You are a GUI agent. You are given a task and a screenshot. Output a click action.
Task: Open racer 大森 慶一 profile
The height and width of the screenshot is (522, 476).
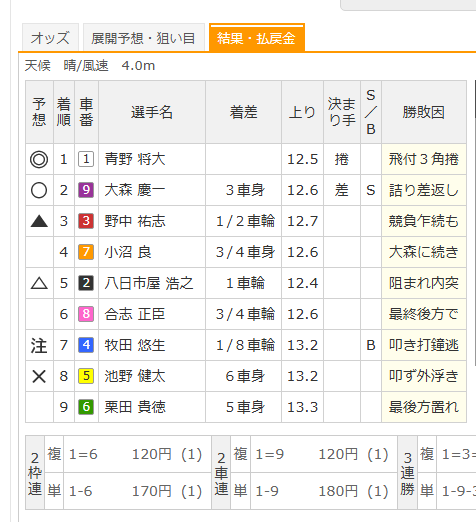coord(135,190)
